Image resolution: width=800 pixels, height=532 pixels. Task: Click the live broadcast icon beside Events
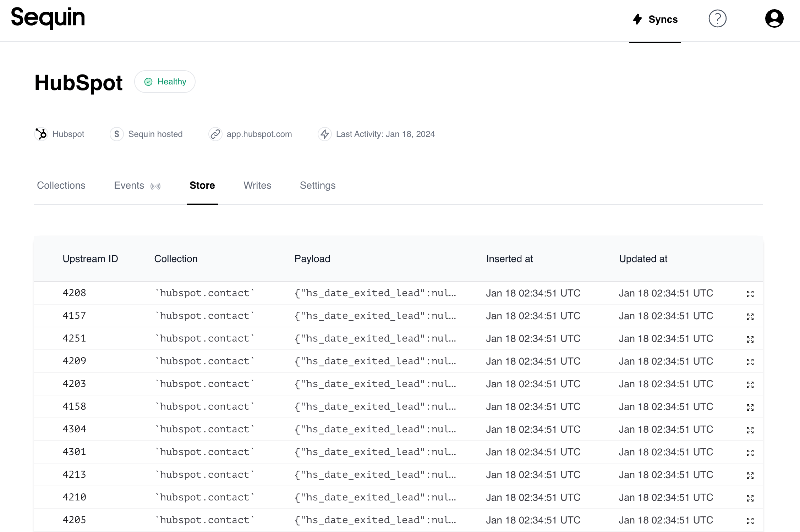click(155, 186)
